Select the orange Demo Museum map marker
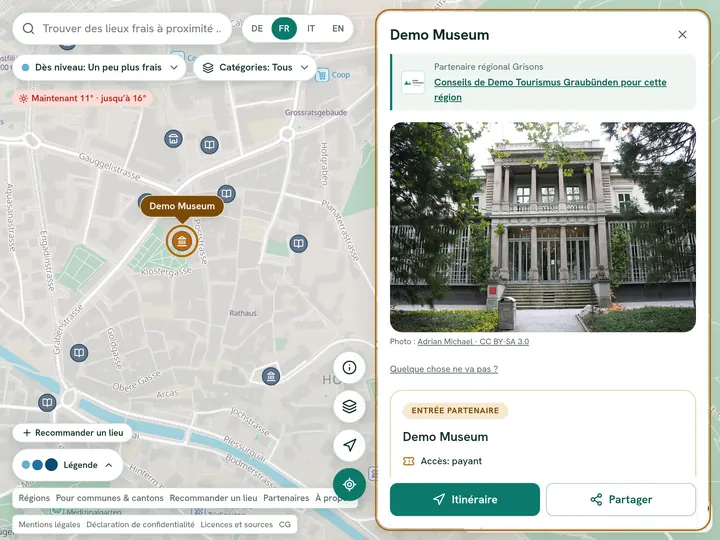 (x=182, y=241)
